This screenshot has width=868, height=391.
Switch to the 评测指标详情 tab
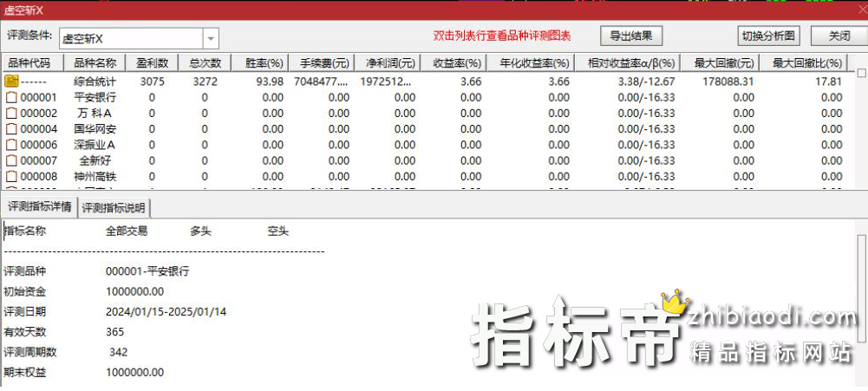pyautogui.click(x=39, y=207)
